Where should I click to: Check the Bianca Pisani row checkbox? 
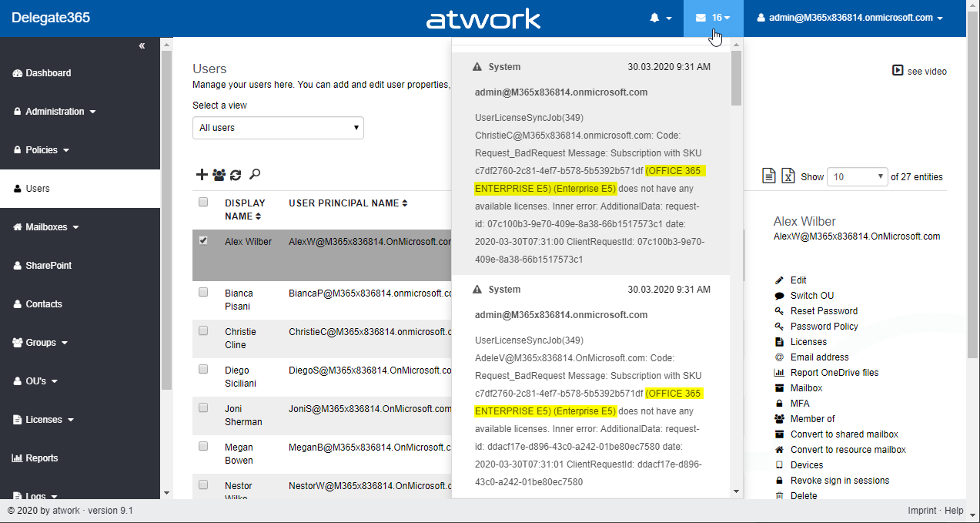pyautogui.click(x=203, y=292)
